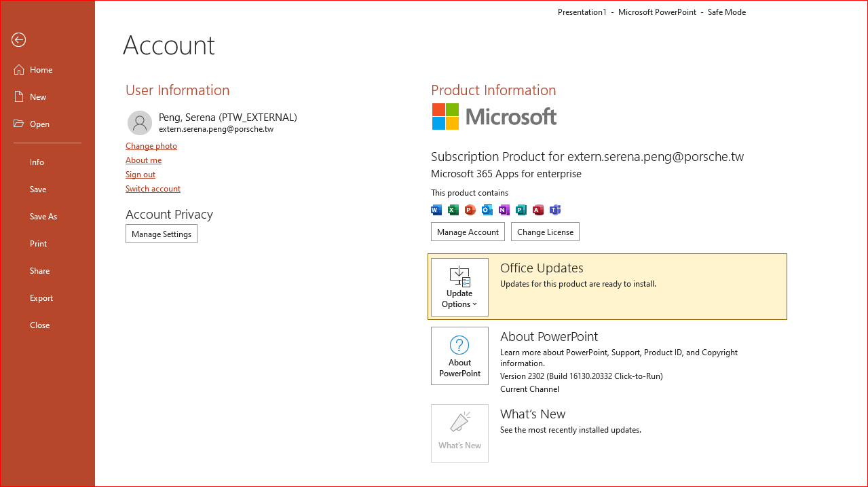Click the Home house icon in sidebar

coord(19,69)
